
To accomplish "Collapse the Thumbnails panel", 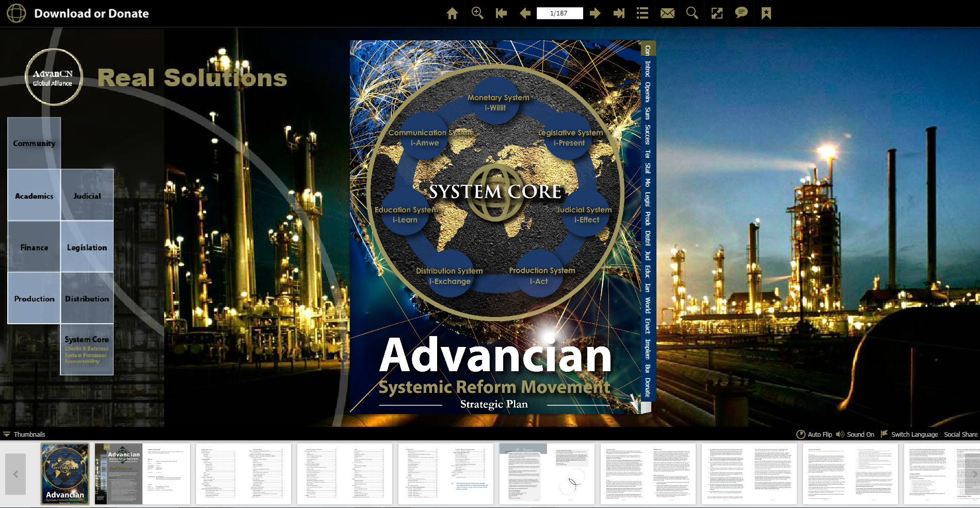I will click(24, 434).
